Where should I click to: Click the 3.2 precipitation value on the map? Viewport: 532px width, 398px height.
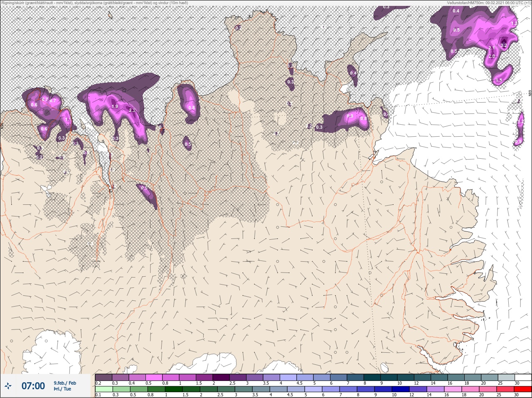pyautogui.click(x=504, y=46)
